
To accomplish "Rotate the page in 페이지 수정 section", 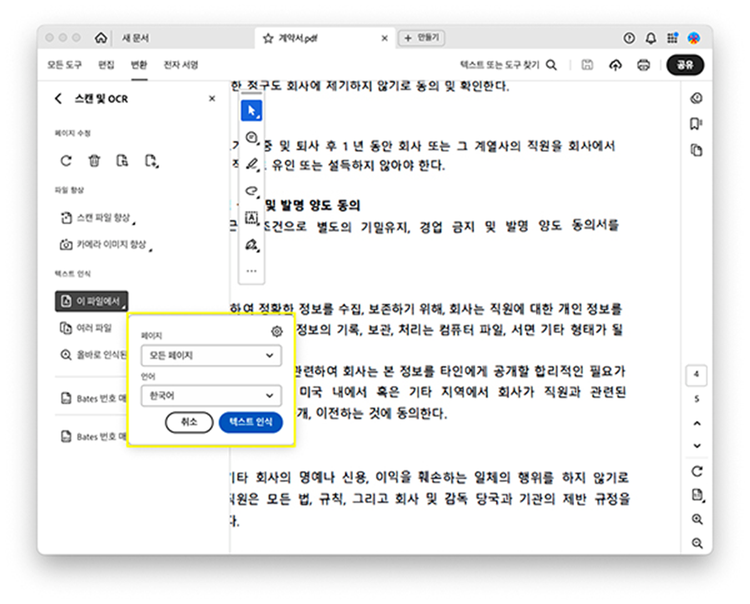I will tap(66, 161).
